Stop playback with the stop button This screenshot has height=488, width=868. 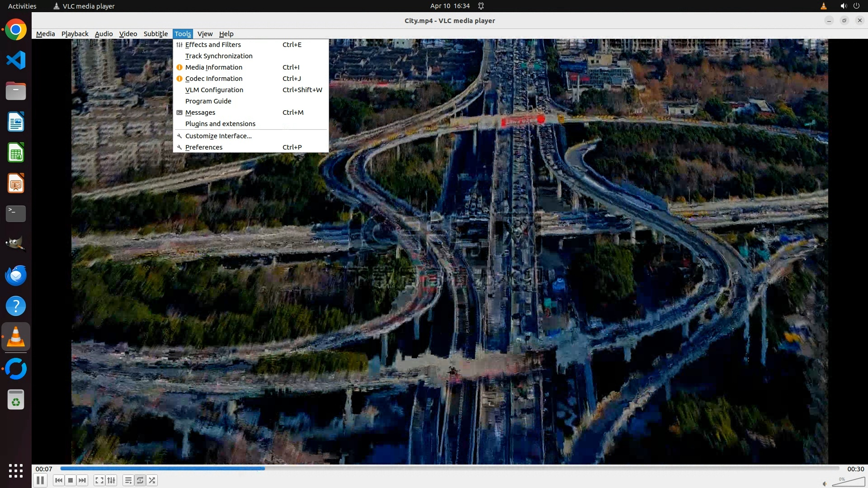pyautogui.click(x=71, y=480)
